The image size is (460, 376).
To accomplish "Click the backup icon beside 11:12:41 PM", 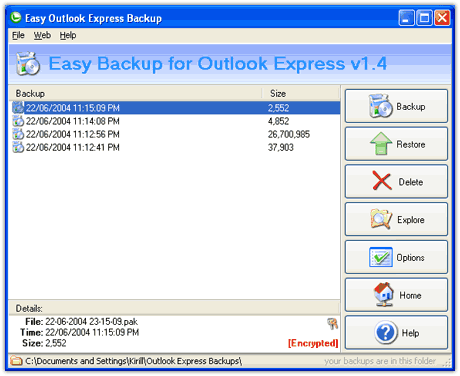I will tap(18, 147).
